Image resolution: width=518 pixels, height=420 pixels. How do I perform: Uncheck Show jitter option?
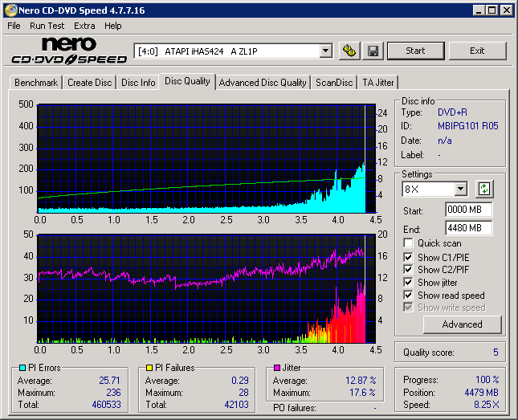pos(409,283)
